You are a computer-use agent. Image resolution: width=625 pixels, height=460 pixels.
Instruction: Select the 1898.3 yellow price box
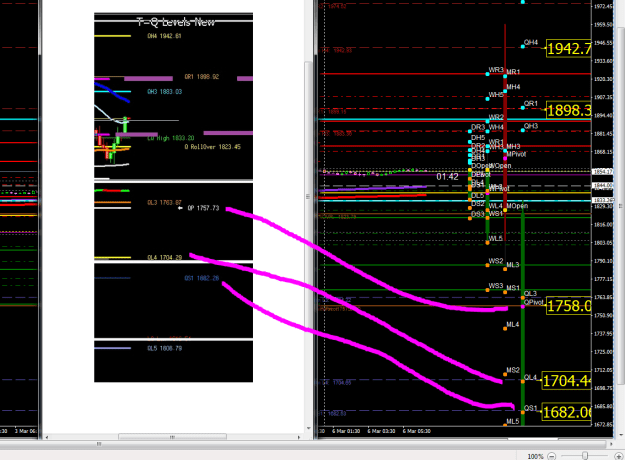(x=568, y=110)
